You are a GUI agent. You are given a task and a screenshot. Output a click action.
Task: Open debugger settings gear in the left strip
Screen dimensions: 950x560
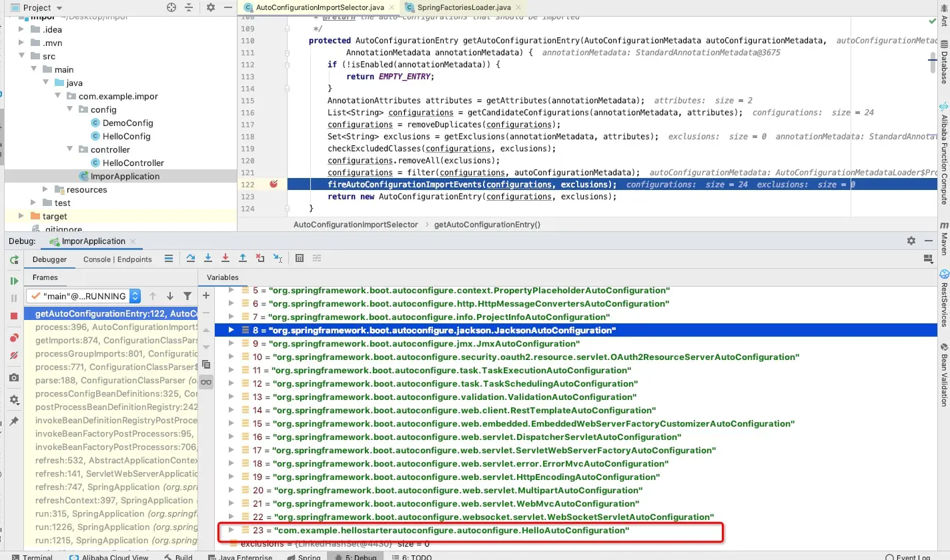point(14,399)
